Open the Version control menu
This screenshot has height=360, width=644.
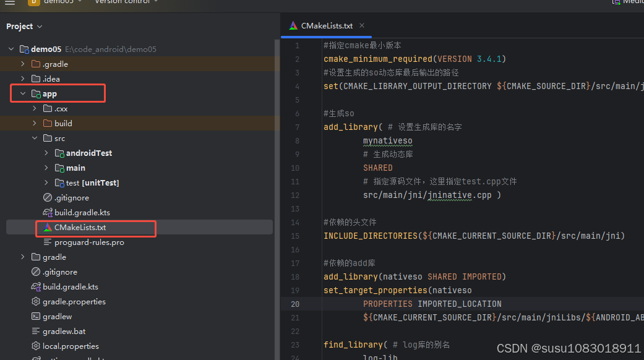click(x=126, y=2)
